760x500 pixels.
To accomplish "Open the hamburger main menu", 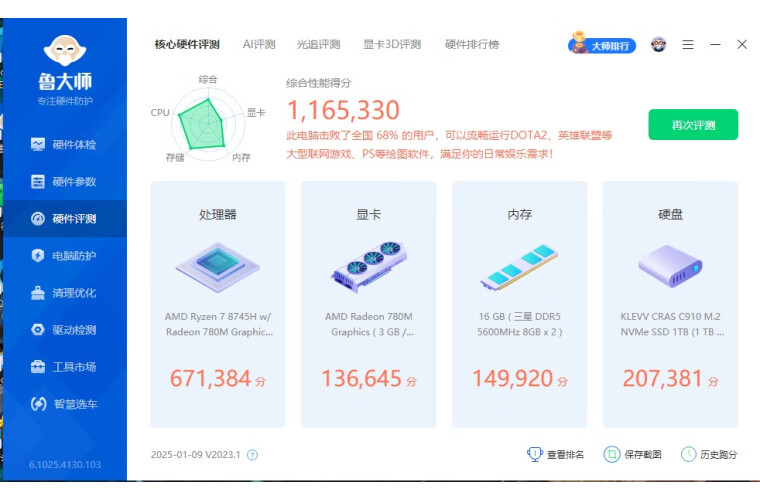I will coord(688,45).
